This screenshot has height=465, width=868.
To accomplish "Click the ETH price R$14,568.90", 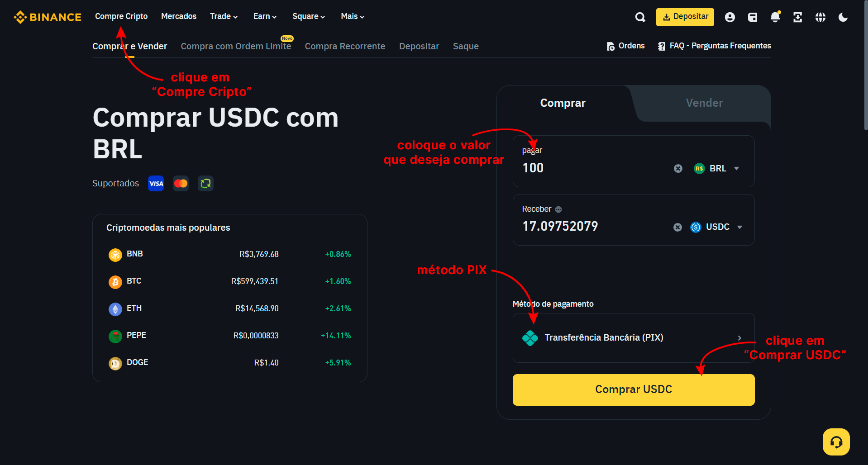I will (x=257, y=308).
